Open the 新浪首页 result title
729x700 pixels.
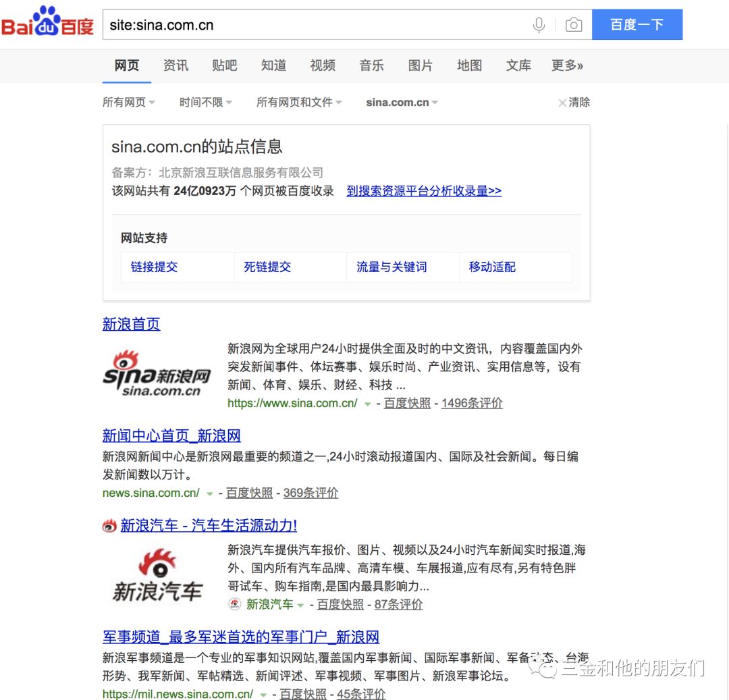(x=131, y=324)
